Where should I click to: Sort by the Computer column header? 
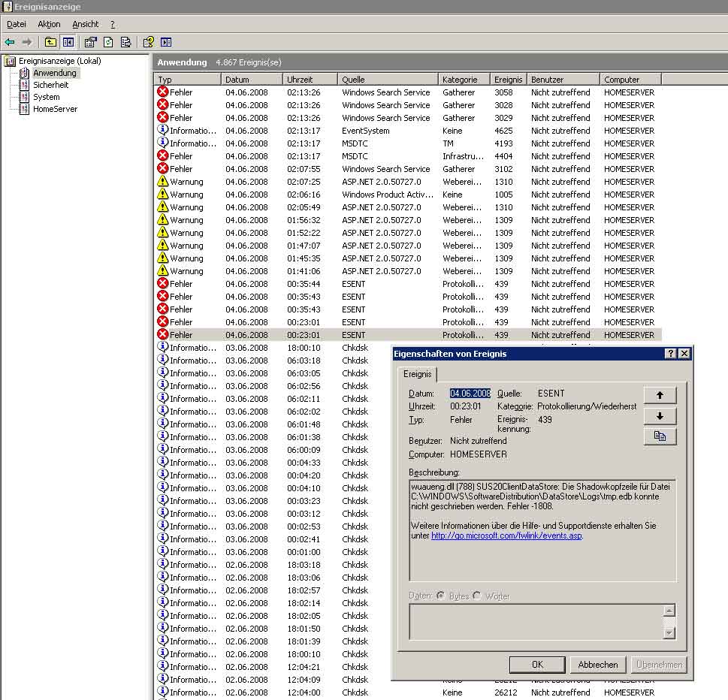click(x=630, y=80)
